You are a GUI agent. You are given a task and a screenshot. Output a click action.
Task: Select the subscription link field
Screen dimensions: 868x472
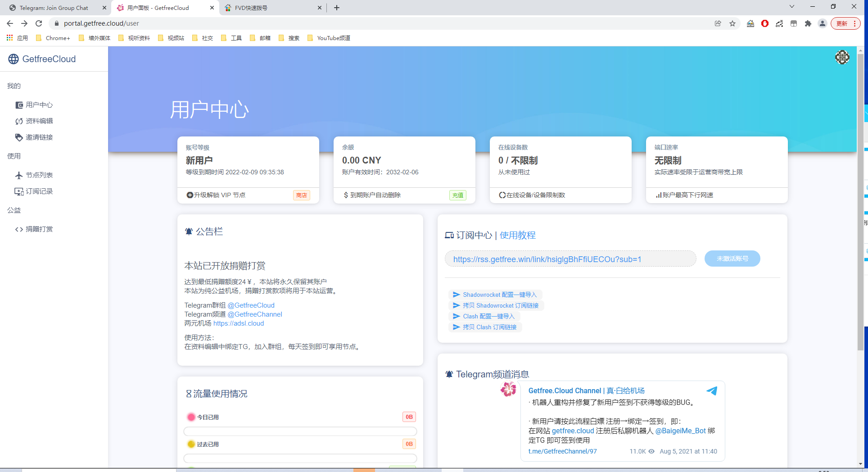570,259
